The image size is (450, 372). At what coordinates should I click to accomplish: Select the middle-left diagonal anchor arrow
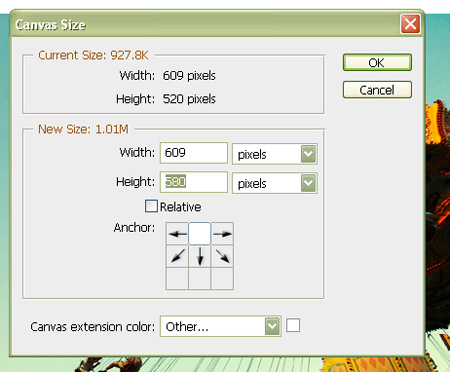tap(177, 256)
